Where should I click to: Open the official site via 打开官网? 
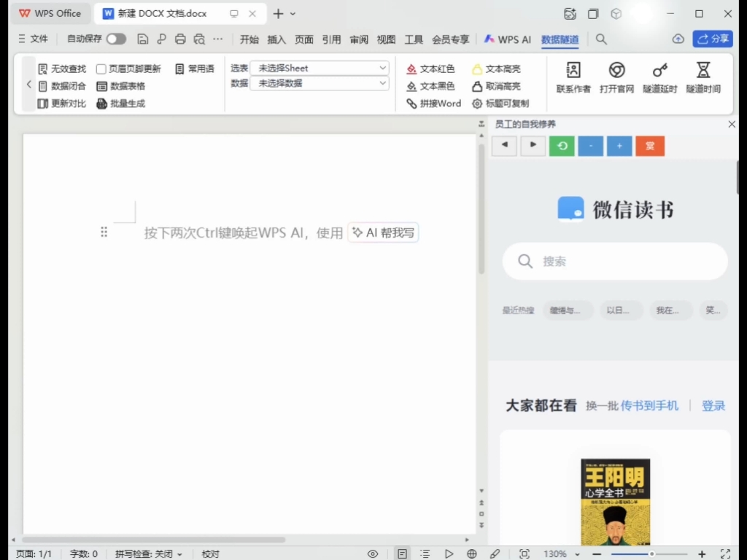[616, 77]
